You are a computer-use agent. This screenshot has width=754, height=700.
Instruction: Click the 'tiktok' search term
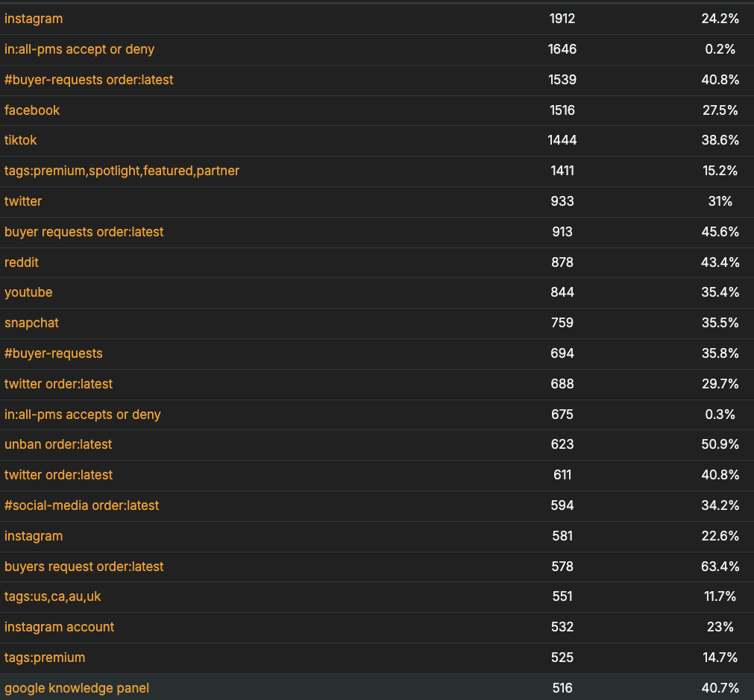tap(21, 140)
